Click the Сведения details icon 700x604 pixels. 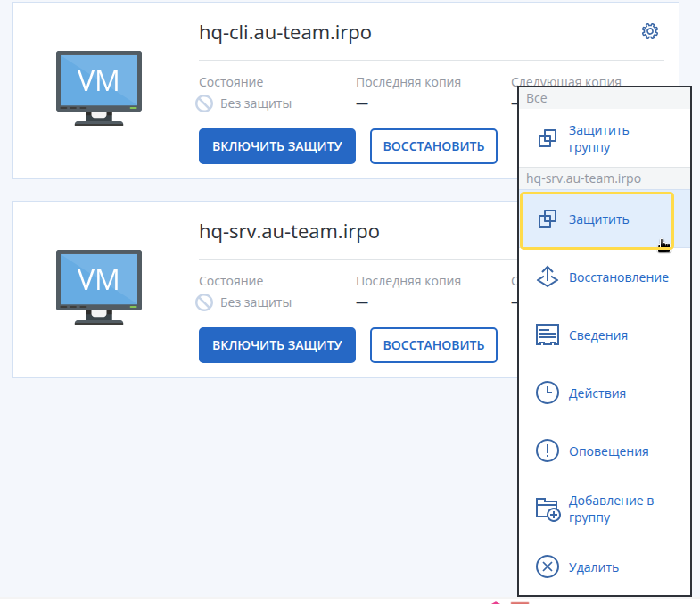(547, 335)
